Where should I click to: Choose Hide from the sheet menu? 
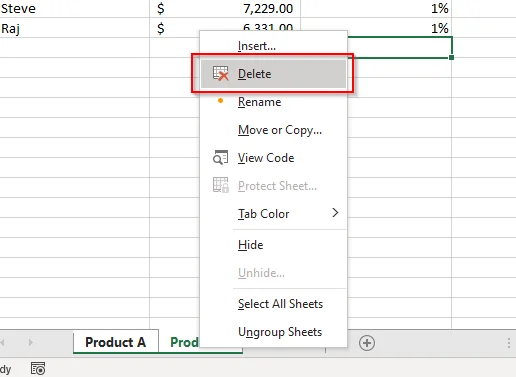(273, 245)
